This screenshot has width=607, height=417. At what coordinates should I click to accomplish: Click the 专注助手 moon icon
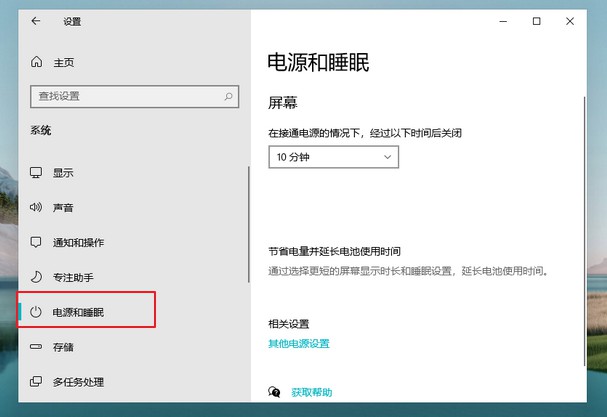[x=36, y=277]
